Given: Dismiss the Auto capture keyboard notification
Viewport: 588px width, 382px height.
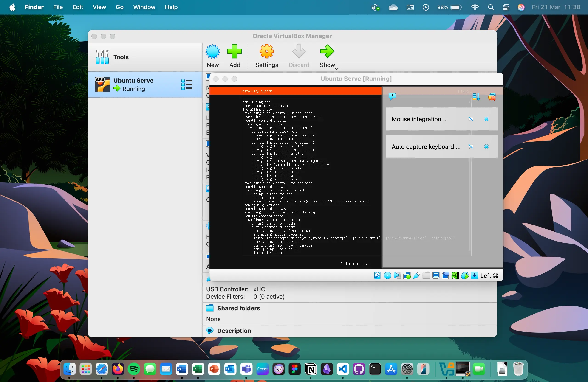Looking at the screenshot, I should click(486, 147).
